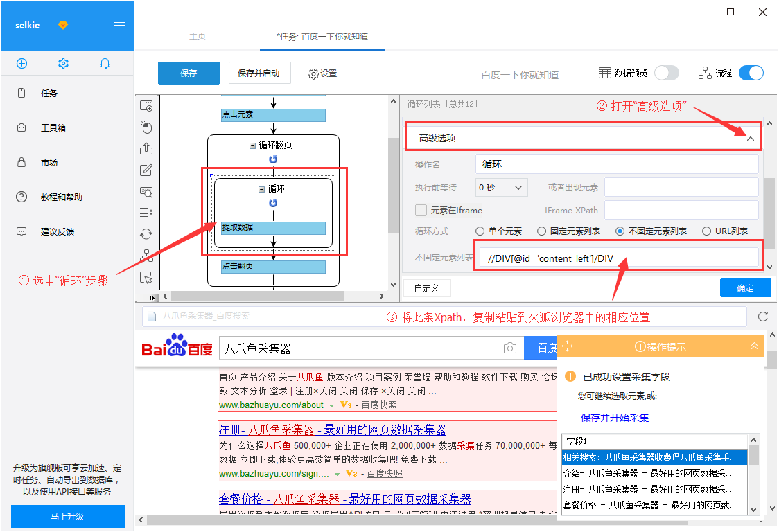Image resolution: width=779 pixels, height=532 pixels.
Task: Click the move handle on 操作提示 panel
Action: (568, 346)
